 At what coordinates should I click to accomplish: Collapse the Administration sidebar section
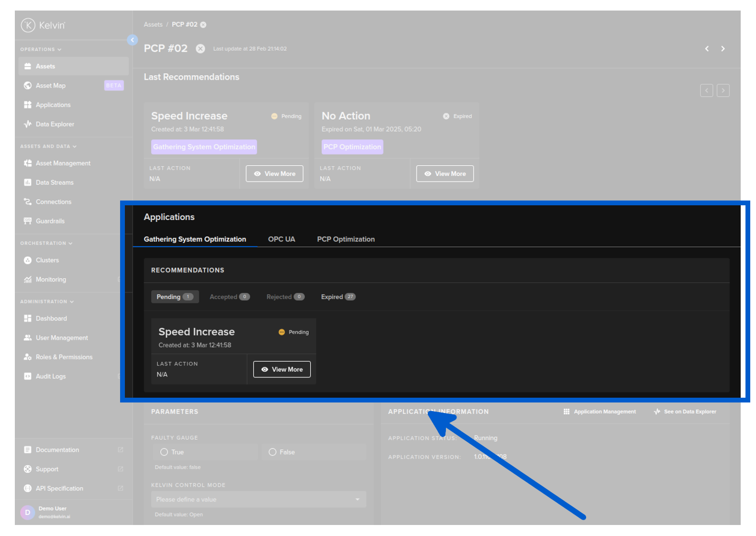coord(47,301)
